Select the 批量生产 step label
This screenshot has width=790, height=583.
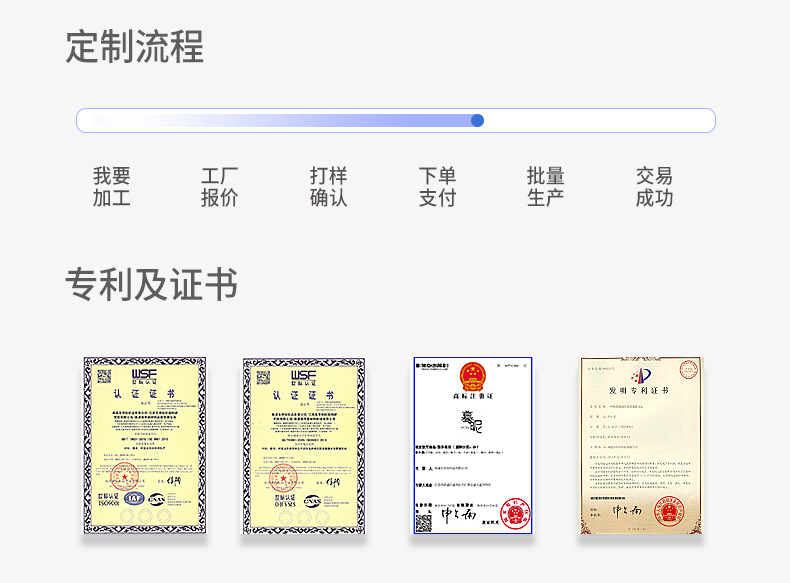pos(546,187)
